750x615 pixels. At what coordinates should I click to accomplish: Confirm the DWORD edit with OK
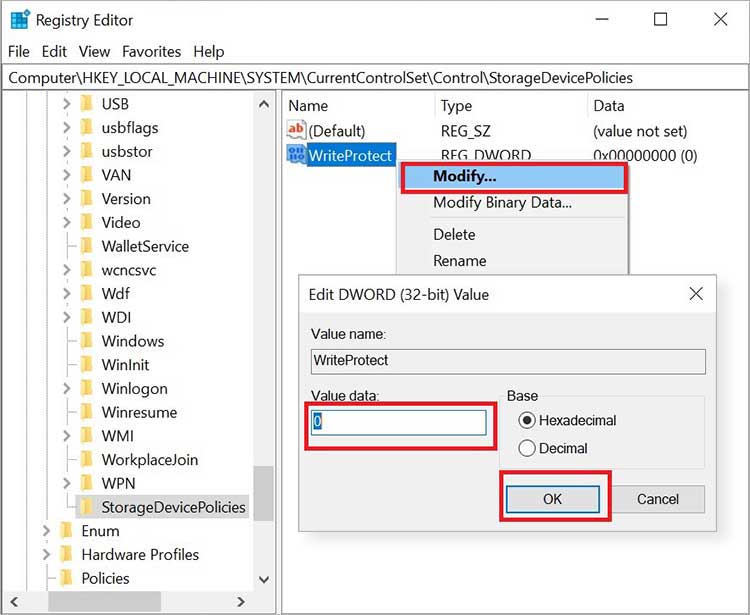[552, 499]
